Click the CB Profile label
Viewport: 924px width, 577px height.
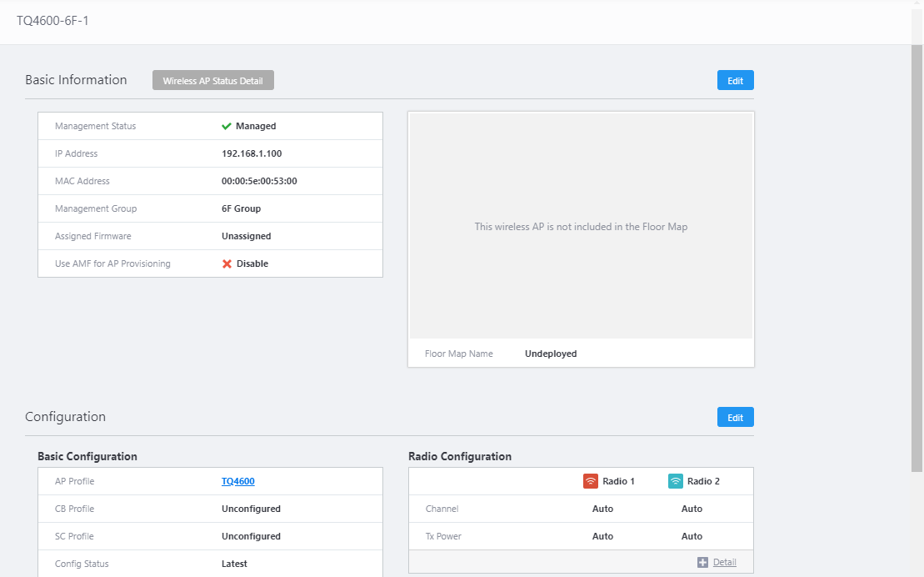(74, 509)
